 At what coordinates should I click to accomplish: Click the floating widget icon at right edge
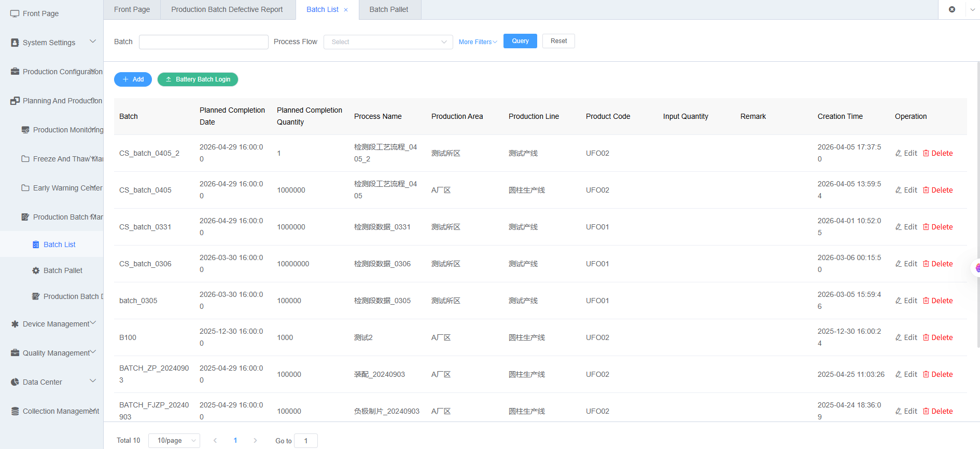976,268
